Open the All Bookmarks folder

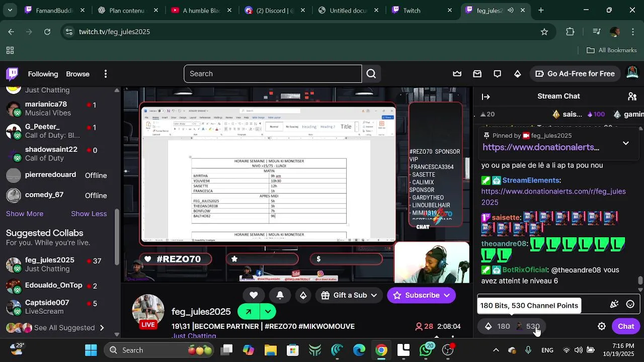click(612, 50)
